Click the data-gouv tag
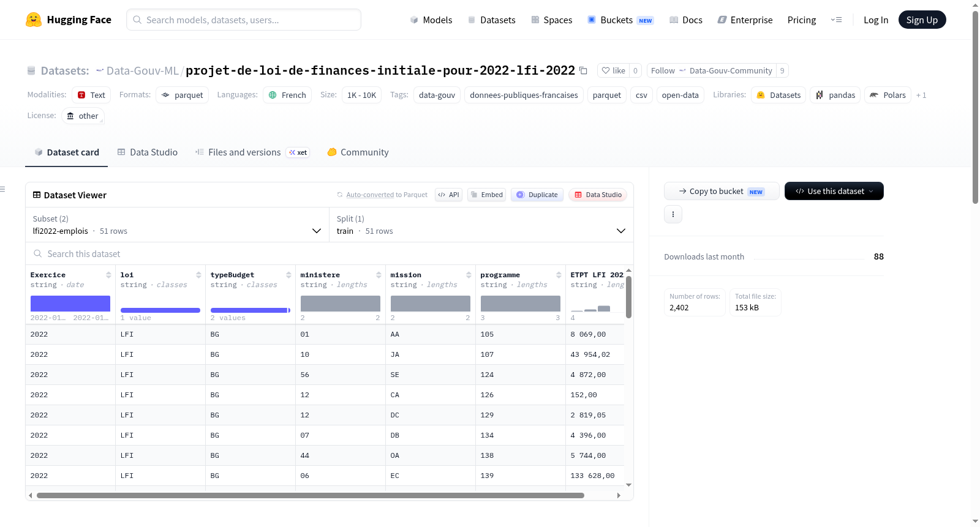Screen dimensions: 980x527 [x=437, y=95]
